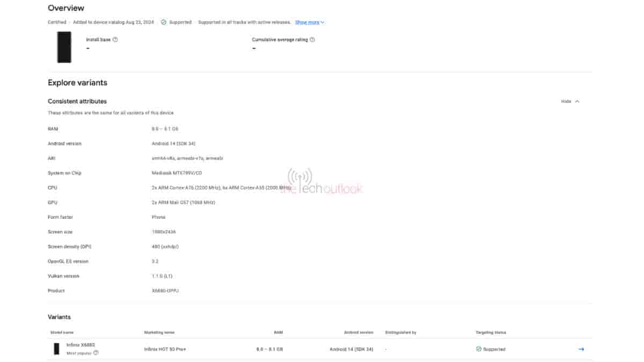Click the Supported checkmark icon in the overview header

163,23
